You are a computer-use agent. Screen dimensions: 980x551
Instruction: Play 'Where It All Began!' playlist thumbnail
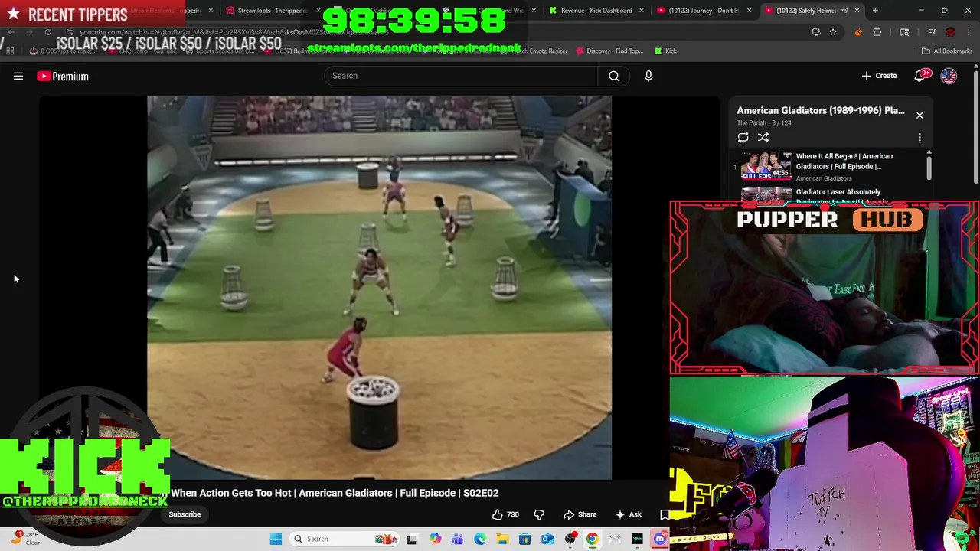click(766, 165)
